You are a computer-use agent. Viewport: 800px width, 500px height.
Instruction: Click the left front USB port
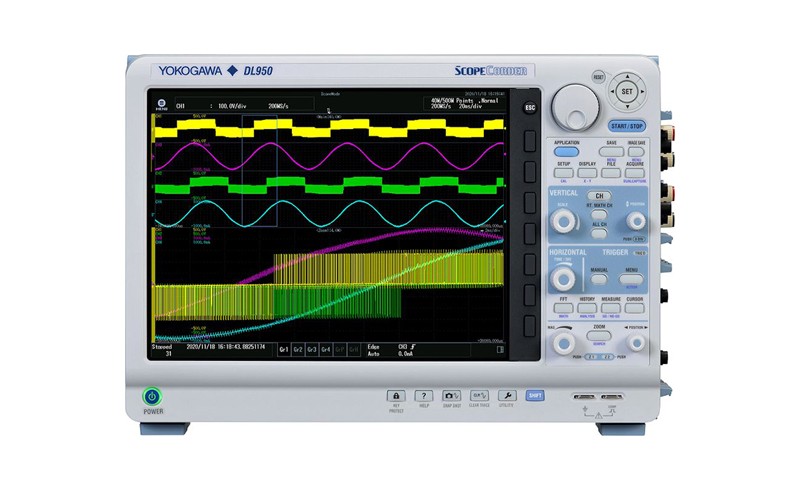(584, 396)
